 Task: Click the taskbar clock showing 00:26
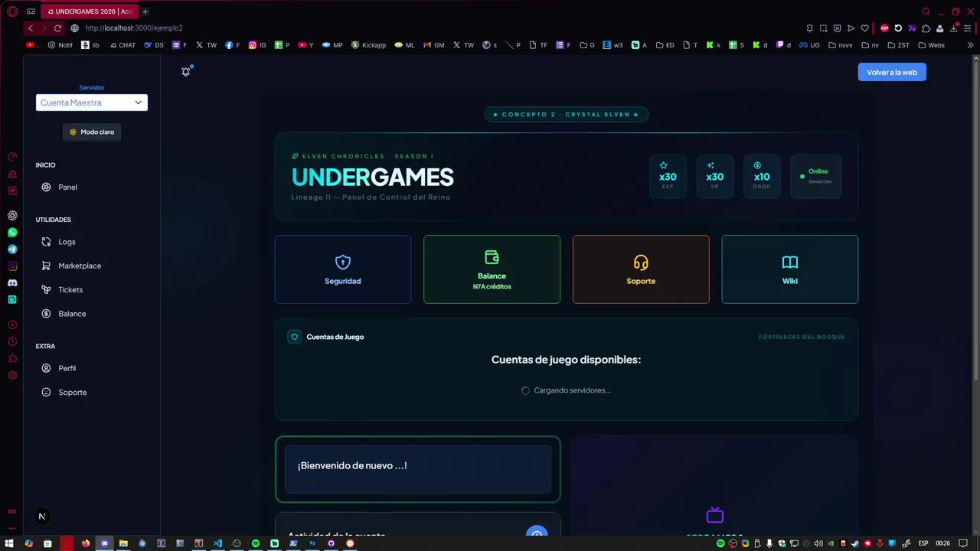[943, 543]
